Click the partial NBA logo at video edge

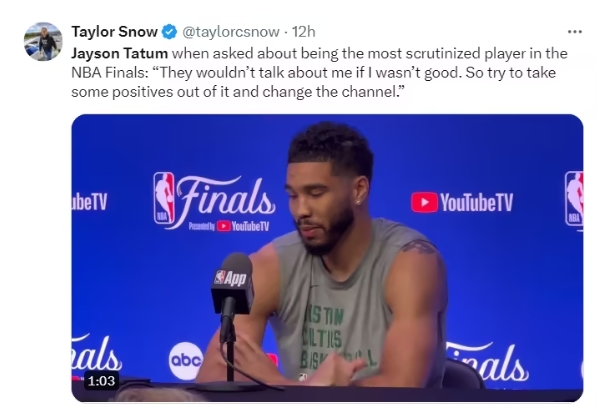coord(574,201)
